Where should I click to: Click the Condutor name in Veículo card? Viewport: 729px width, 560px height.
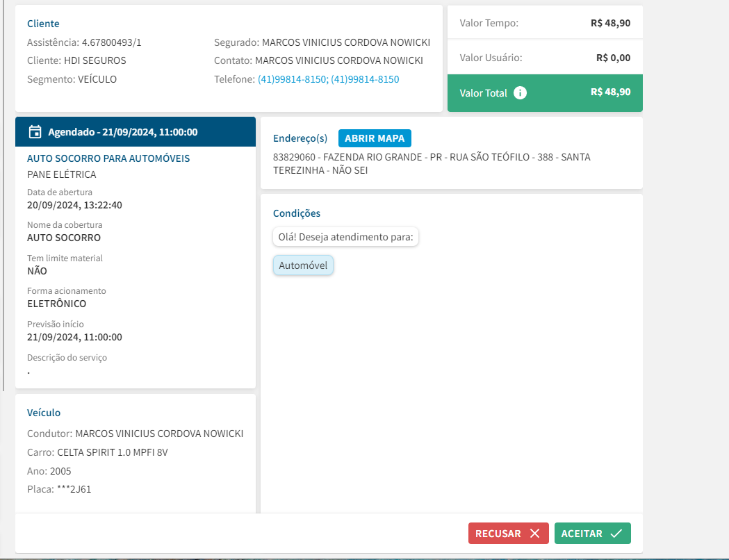pos(159,434)
